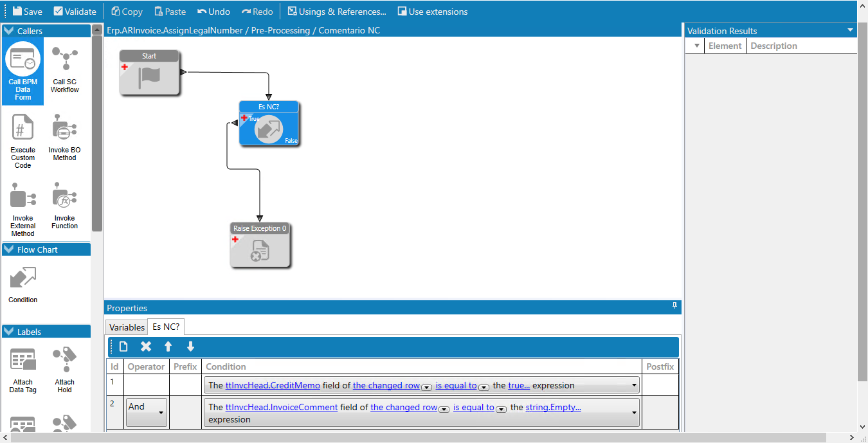Sort by Element column header
The image size is (868, 443).
(x=725, y=46)
